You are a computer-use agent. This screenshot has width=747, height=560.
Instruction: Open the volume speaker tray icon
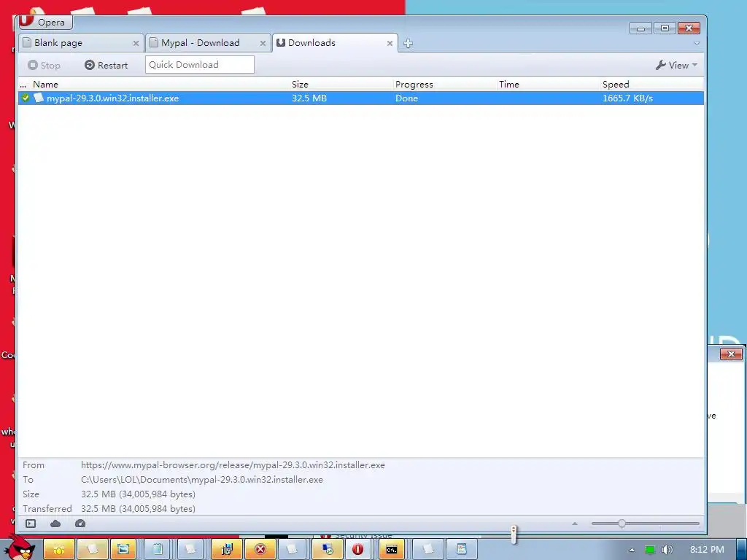pos(667,550)
